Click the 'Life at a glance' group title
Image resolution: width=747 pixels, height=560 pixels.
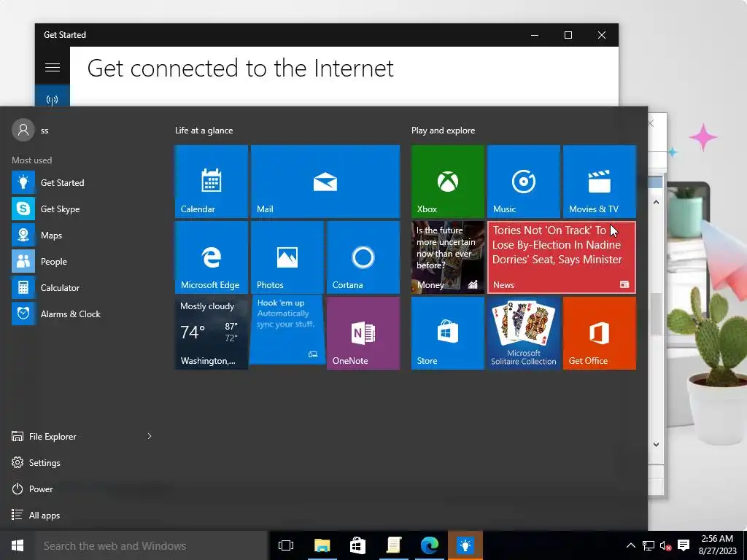(x=204, y=131)
